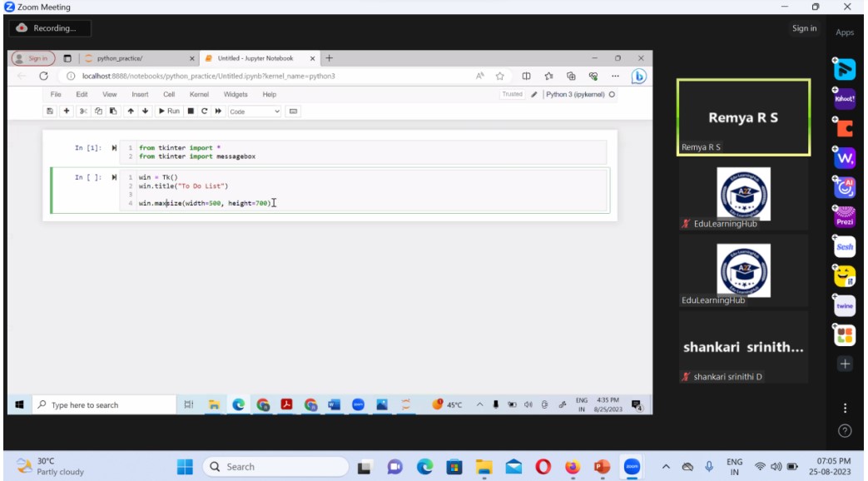The image size is (868, 481).
Task: Open the Kahoot! app in Zoom sidebar
Action: point(845,98)
